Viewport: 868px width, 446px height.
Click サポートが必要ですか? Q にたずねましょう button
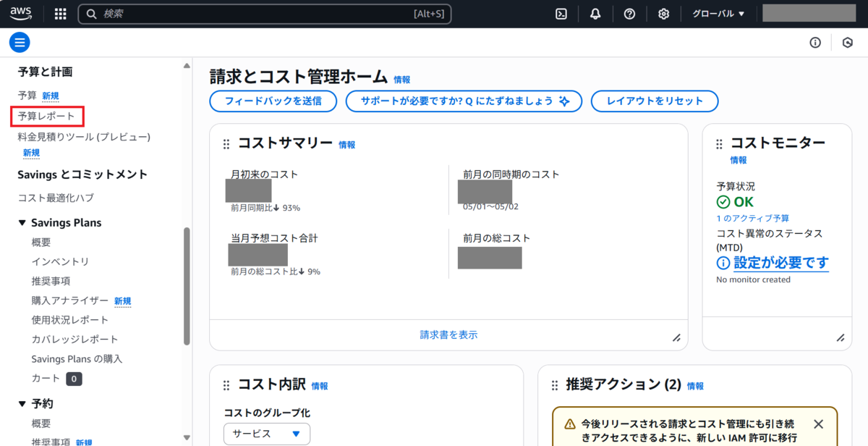(x=464, y=101)
